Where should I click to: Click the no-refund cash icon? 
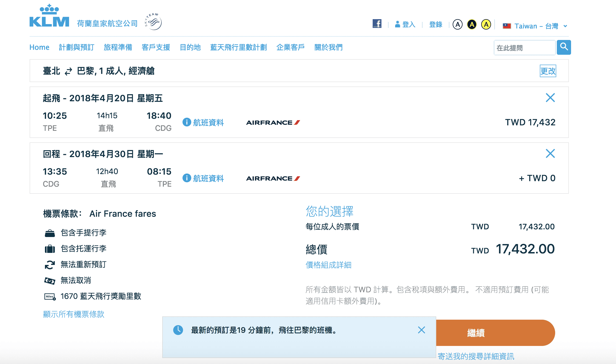50,281
